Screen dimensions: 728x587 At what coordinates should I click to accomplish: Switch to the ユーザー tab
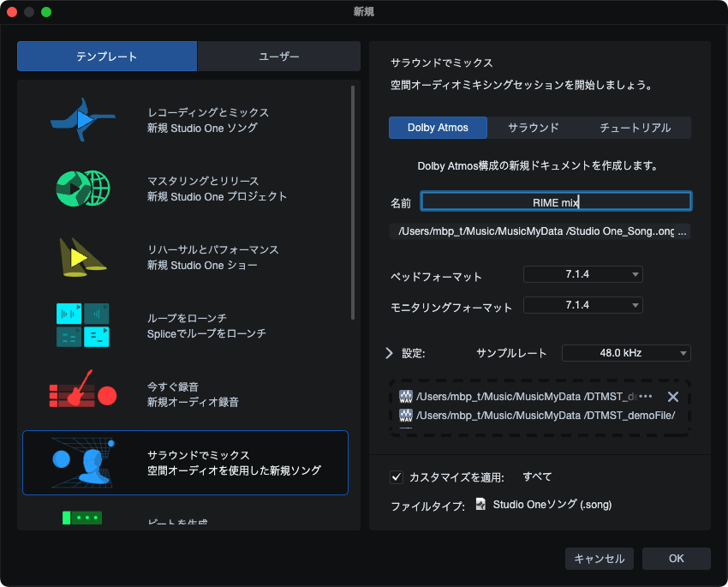pos(279,57)
